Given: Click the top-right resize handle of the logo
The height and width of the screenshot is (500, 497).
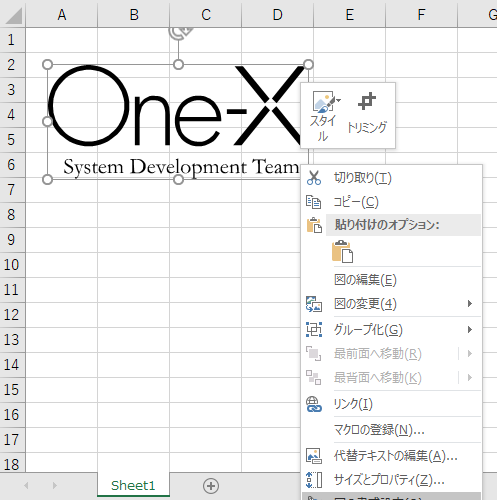Looking at the screenshot, I should tap(309, 64).
